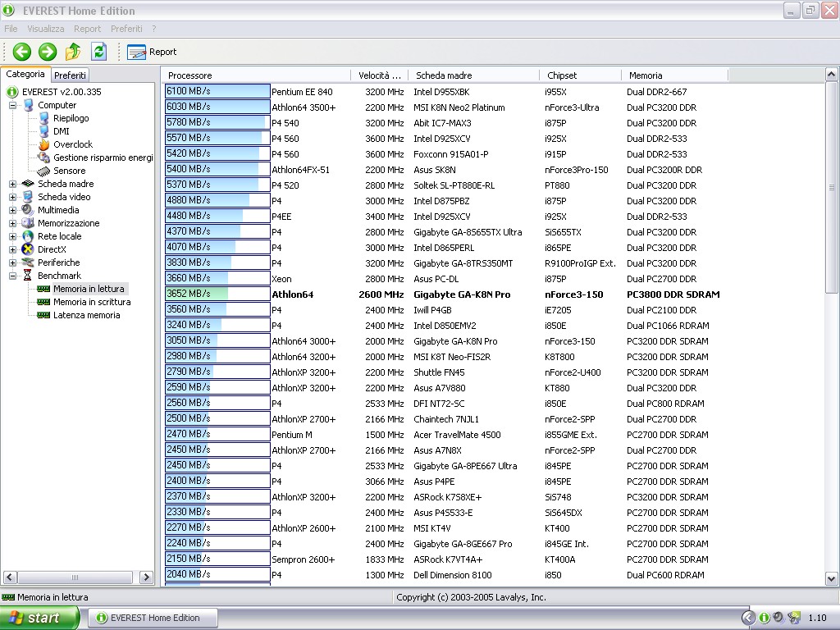Click the Dell Dimension 8100 row

click(x=445, y=575)
